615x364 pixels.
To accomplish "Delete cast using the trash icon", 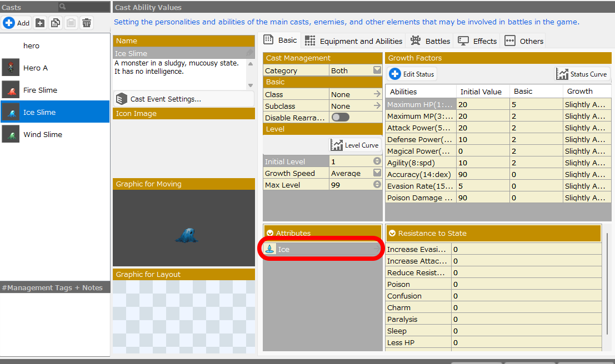I will point(87,23).
